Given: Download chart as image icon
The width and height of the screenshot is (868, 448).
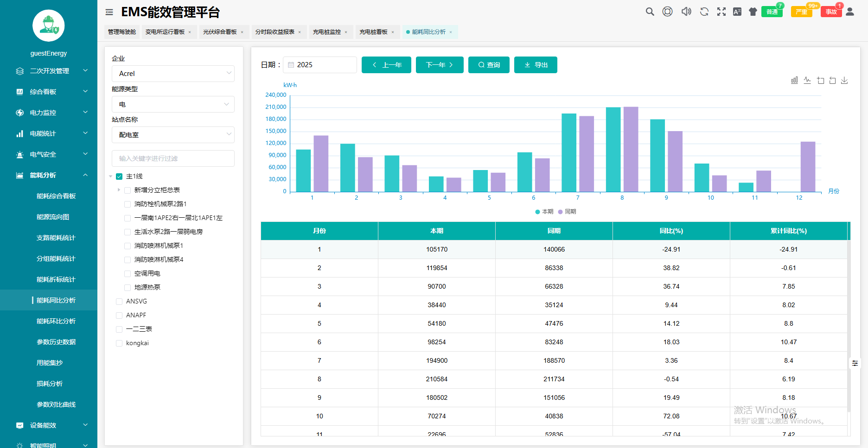Looking at the screenshot, I should (844, 81).
